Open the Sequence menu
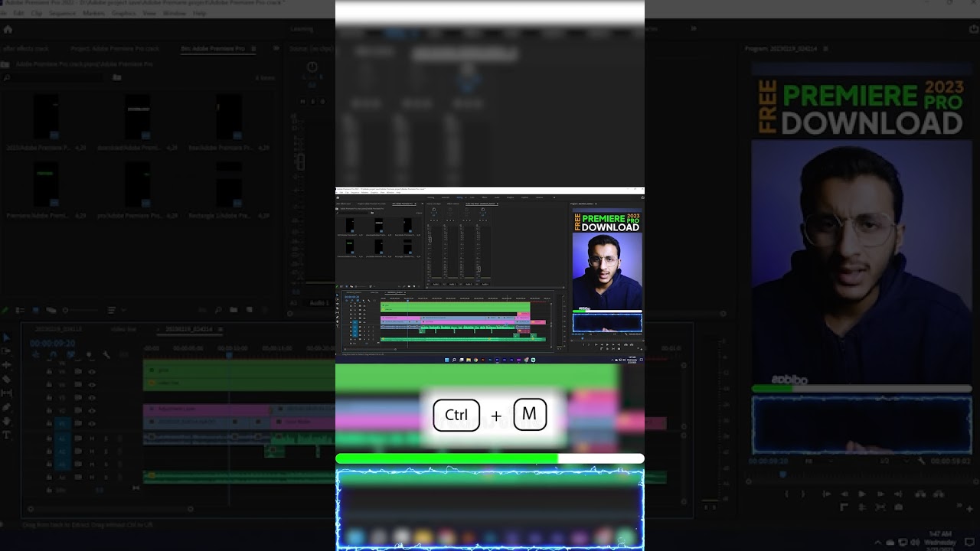Screen dimensions: 980x551 point(62,13)
